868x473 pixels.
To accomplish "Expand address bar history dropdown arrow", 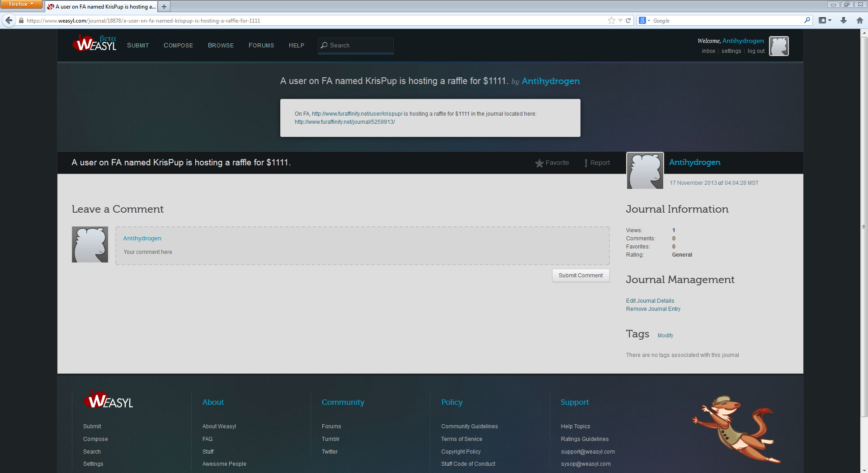I will click(620, 20).
